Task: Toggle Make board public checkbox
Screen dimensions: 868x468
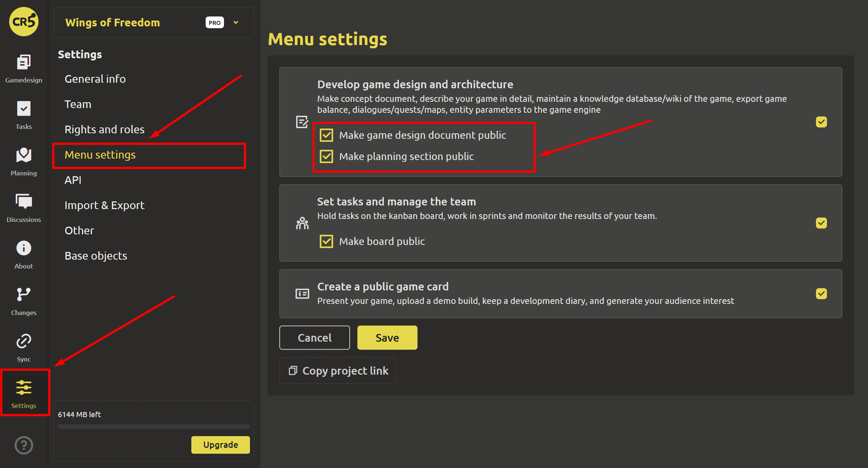Action: (x=326, y=241)
